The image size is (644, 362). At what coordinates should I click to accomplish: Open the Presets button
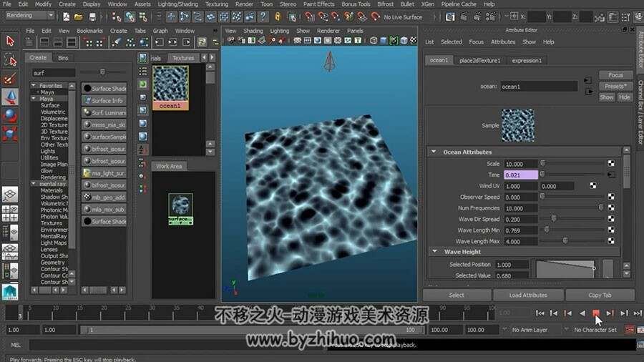(615, 86)
